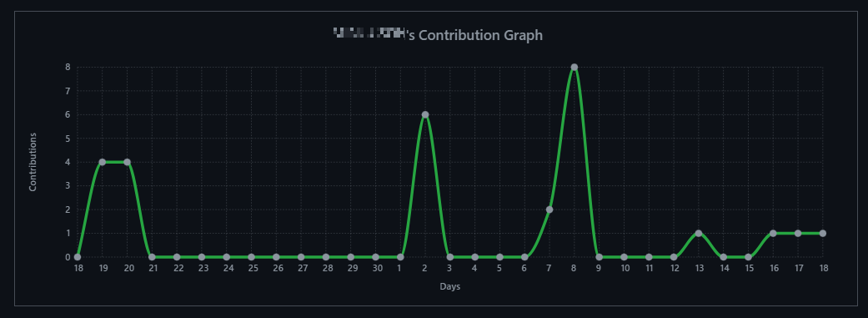Click the y-axis tick label 8
This screenshot has width=868, height=318.
68,67
